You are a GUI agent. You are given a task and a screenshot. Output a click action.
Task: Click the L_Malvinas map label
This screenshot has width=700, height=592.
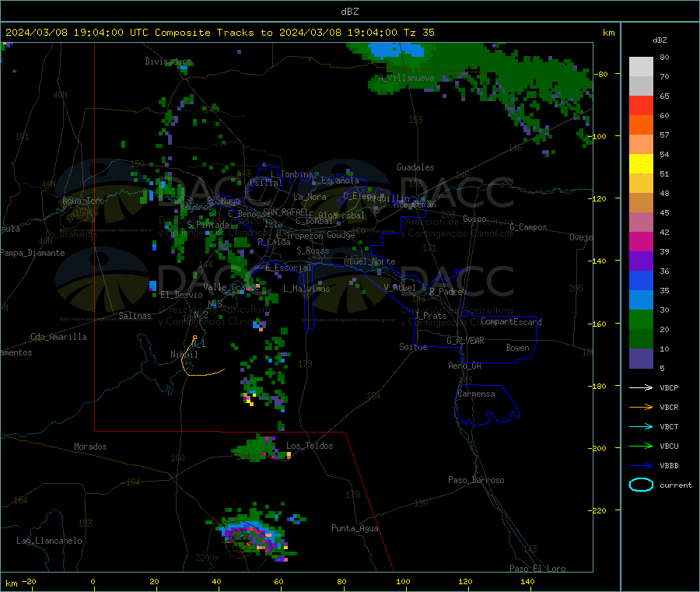pyautogui.click(x=306, y=289)
